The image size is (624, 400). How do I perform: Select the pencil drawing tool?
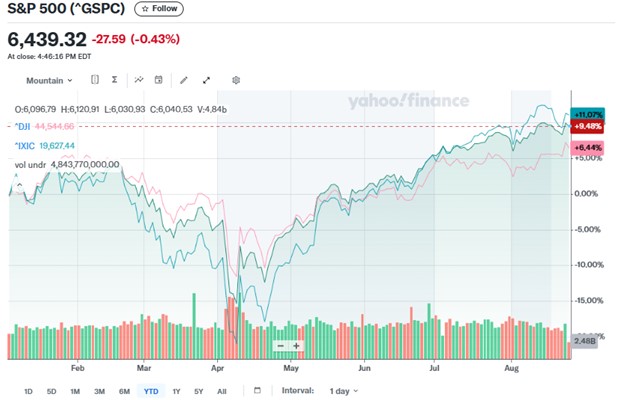tap(183, 80)
